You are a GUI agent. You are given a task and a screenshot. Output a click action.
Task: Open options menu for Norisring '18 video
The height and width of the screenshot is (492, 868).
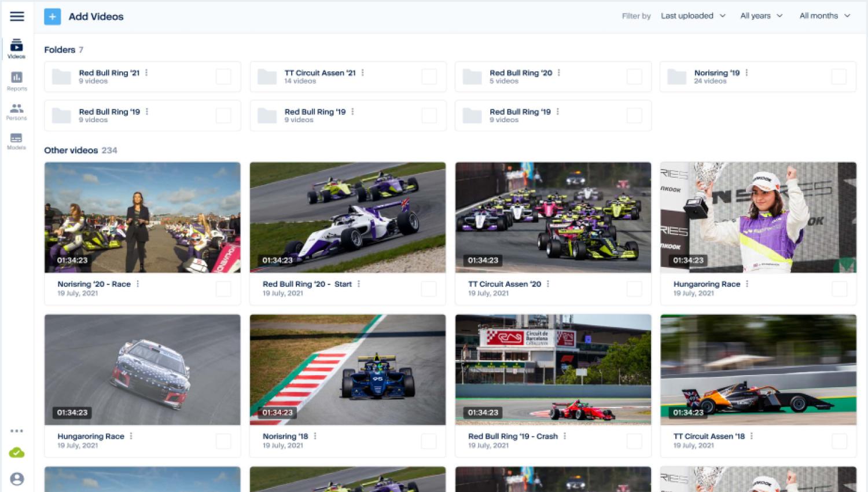pyautogui.click(x=315, y=436)
